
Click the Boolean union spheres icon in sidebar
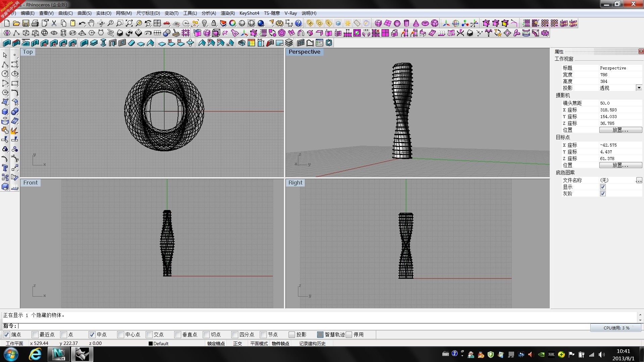tap(15, 111)
